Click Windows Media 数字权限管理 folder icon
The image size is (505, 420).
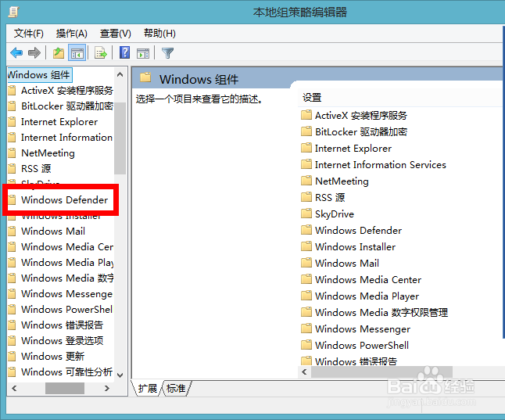(306, 312)
